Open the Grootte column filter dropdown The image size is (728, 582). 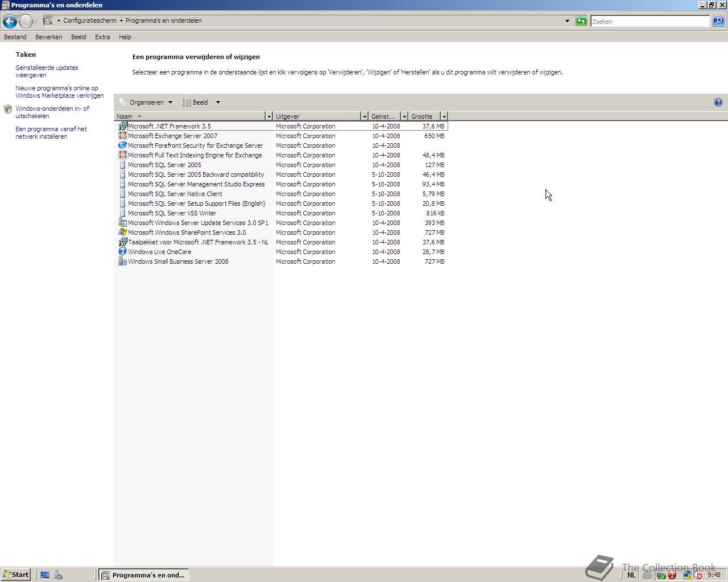[444, 116]
